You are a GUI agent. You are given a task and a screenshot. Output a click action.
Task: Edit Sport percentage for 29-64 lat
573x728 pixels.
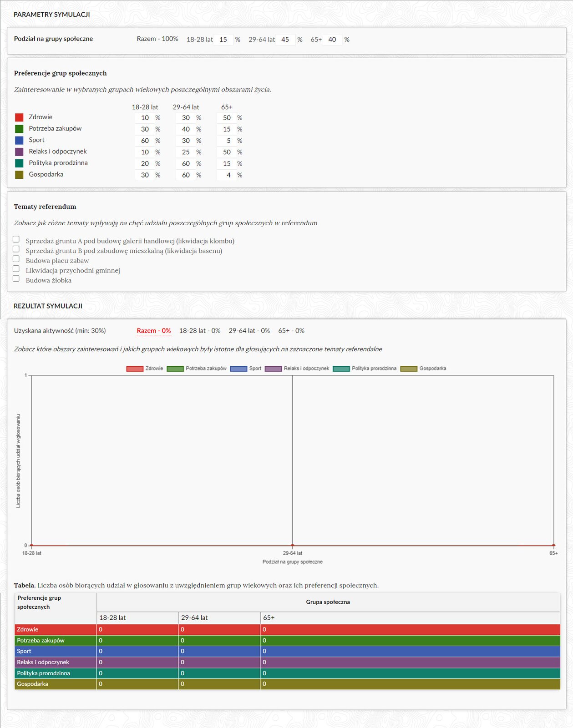[x=186, y=141]
